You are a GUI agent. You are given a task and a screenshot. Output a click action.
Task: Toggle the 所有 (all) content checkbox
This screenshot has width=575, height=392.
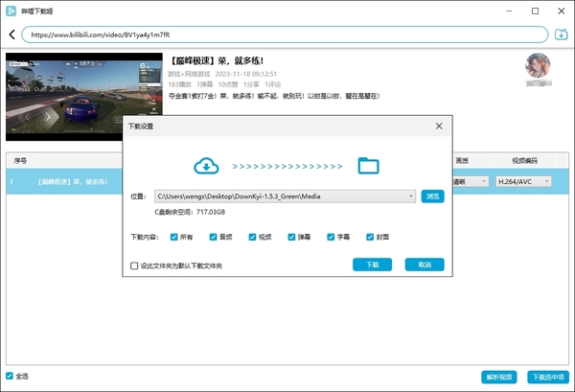(x=172, y=236)
